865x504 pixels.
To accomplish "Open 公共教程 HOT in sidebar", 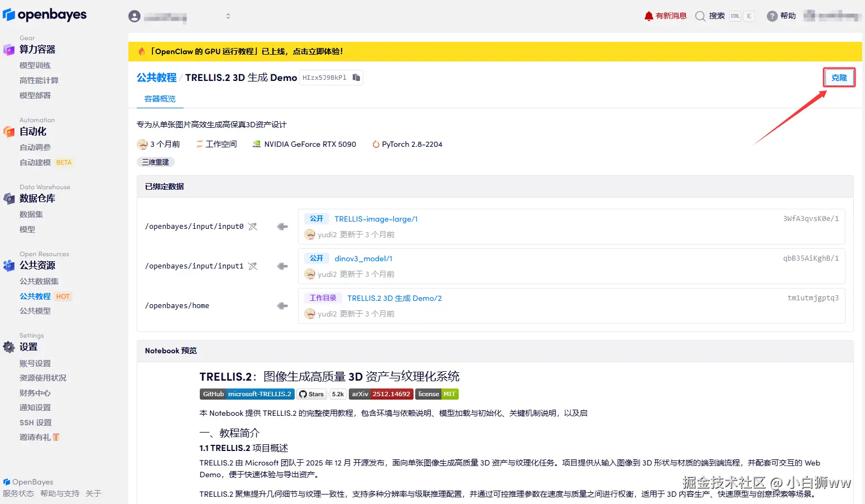I will (45, 296).
